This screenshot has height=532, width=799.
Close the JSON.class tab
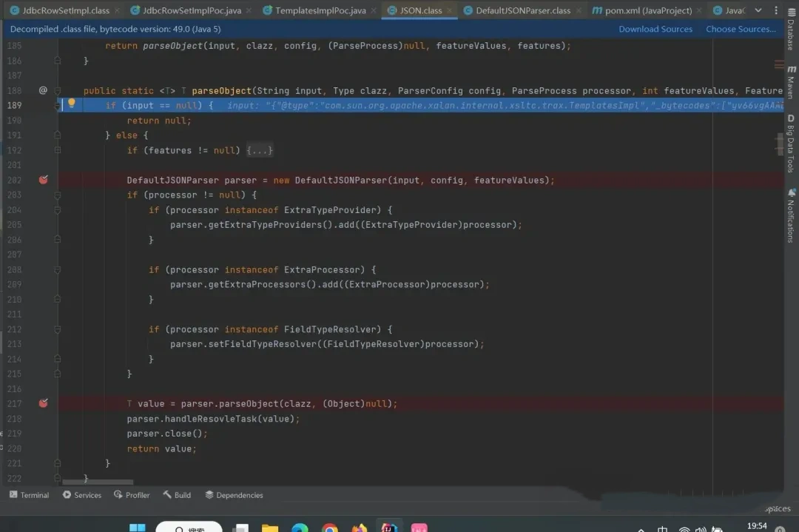pyautogui.click(x=450, y=10)
